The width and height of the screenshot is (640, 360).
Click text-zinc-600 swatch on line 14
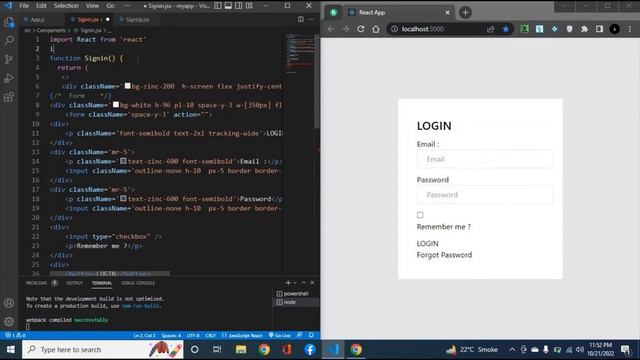point(123,161)
